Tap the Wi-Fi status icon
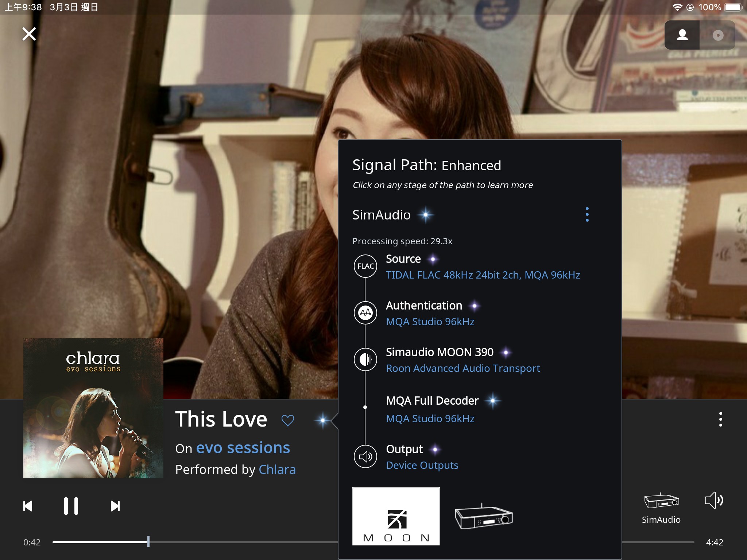 (677, 7)
